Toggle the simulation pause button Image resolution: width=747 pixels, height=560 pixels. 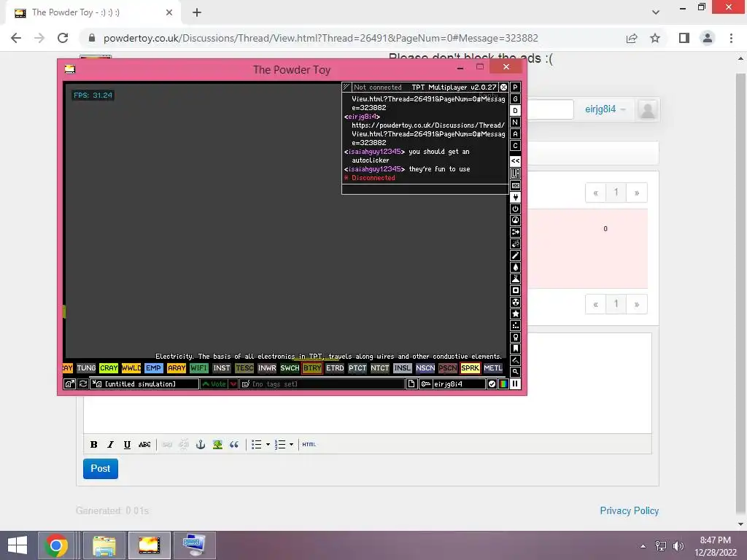[515, 384]
